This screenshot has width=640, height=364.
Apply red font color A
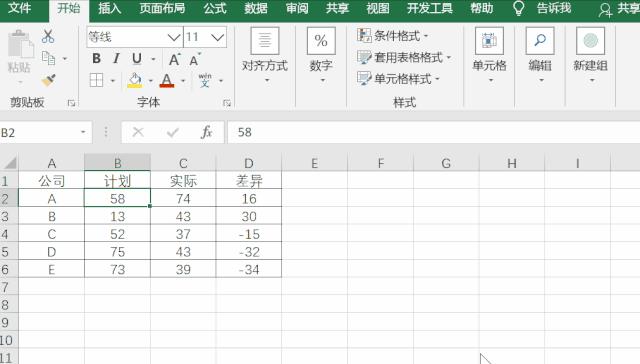pos(167,80)
